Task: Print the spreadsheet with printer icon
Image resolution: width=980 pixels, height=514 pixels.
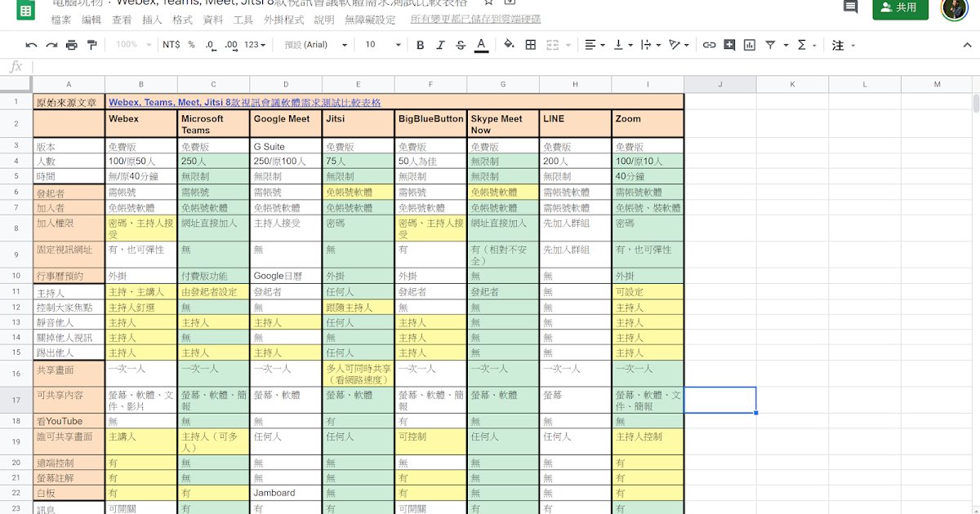Action: pos(71,45)
